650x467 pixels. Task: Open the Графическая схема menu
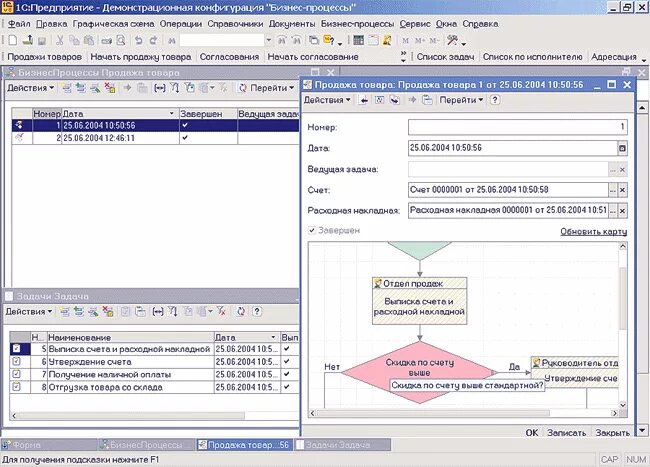114,24
